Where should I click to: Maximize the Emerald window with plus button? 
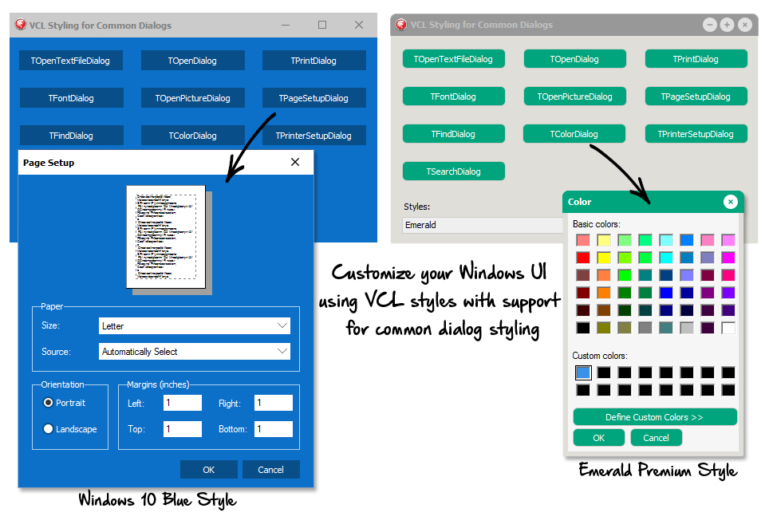727,25
